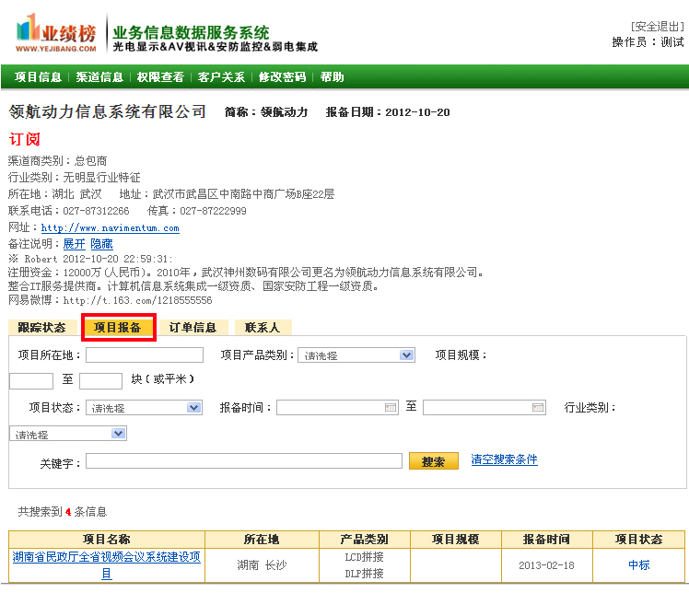This screenshot has width=689, height=616.
Task: Click 2013-02-18 date cell
Action: 546,565
